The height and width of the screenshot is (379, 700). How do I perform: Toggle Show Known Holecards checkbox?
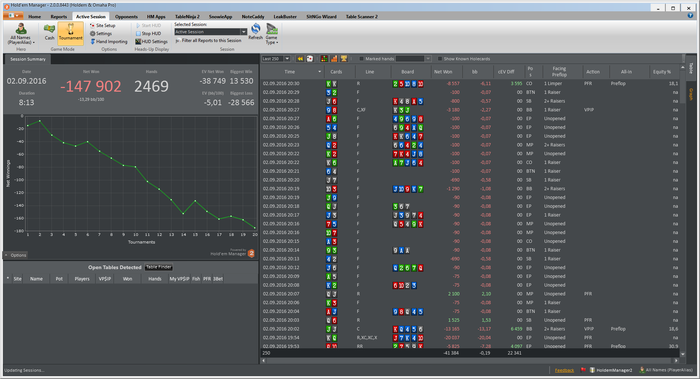(440, 59)
